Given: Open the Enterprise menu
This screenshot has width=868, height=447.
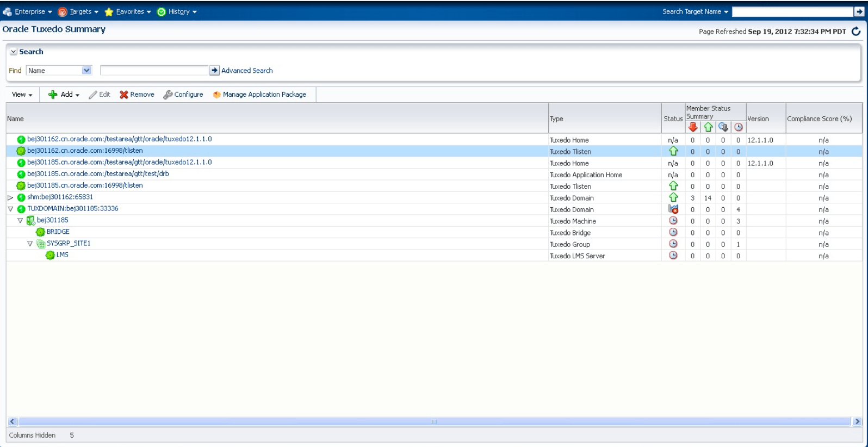Looking at the screenshot, I should (x=27, y=11).
